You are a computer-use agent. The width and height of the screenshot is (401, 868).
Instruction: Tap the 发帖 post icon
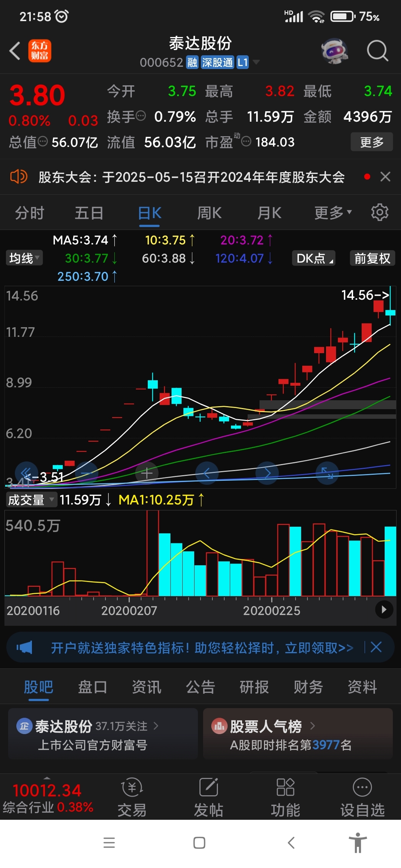click(x=209, y=797)
